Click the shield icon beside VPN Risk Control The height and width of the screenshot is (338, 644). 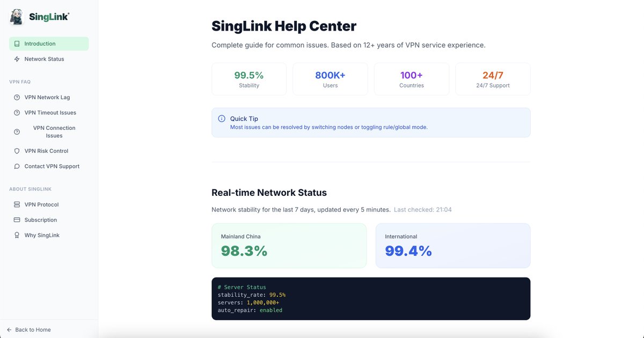click(x=17, y=151)
